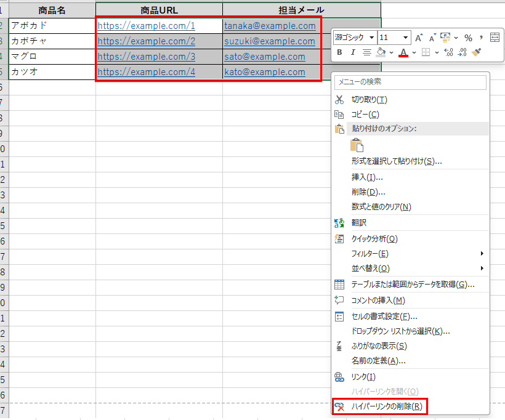Select the format painter brush
Viewport: 505px width, 420px height.
point(476,52)
